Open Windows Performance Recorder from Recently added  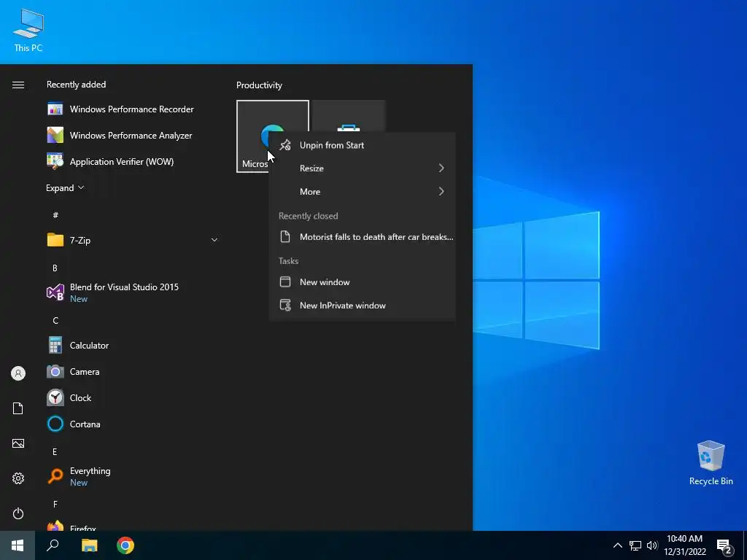[133, 109]
